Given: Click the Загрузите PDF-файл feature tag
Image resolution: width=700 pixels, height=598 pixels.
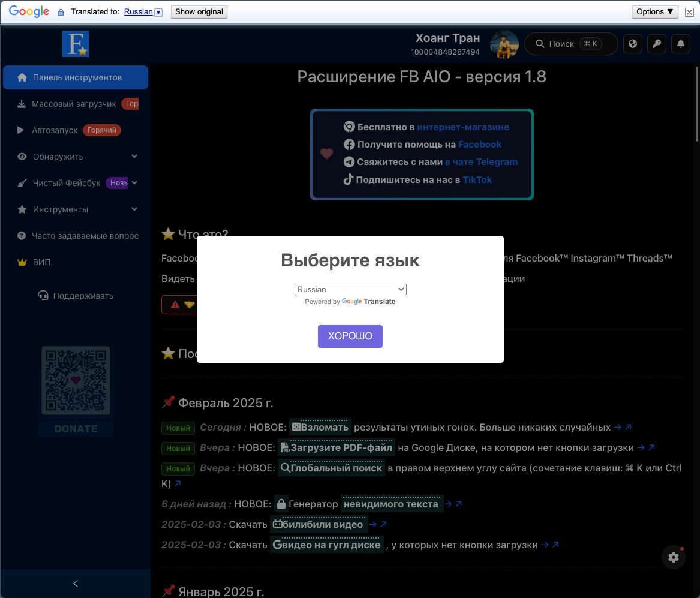Looking at the screenshot, I should tap(336, 447).
